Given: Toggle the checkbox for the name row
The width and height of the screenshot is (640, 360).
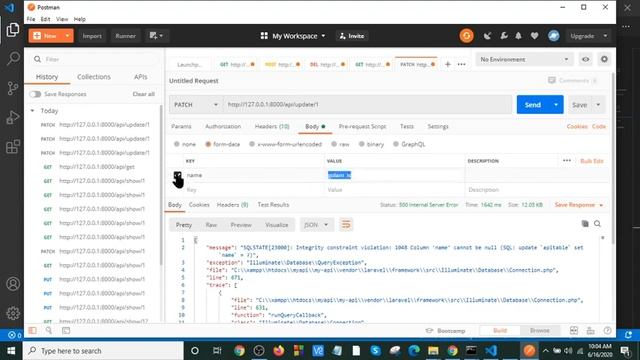Looking at the screenshot, I should 178,175.
